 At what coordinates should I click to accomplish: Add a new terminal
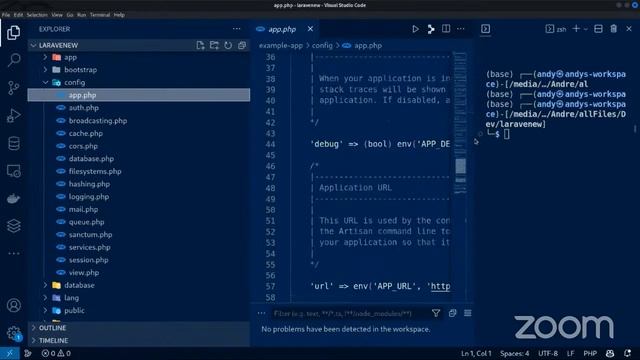tap(576, 29)
